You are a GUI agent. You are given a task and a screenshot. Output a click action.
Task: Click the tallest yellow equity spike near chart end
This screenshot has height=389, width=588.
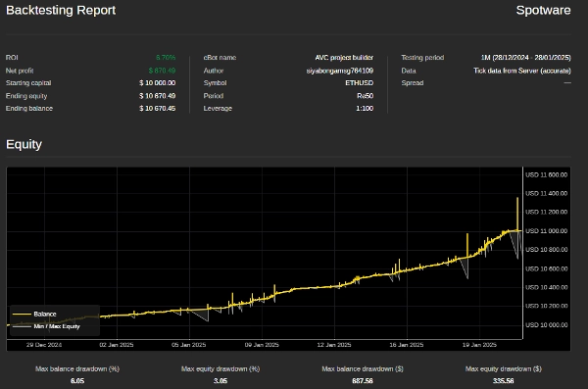[517, 214]
